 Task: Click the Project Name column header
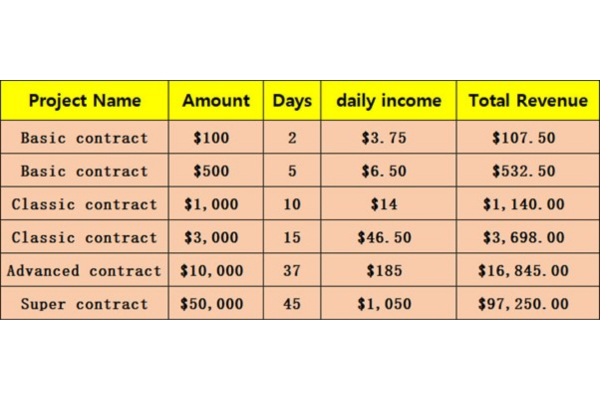[84, 101]
